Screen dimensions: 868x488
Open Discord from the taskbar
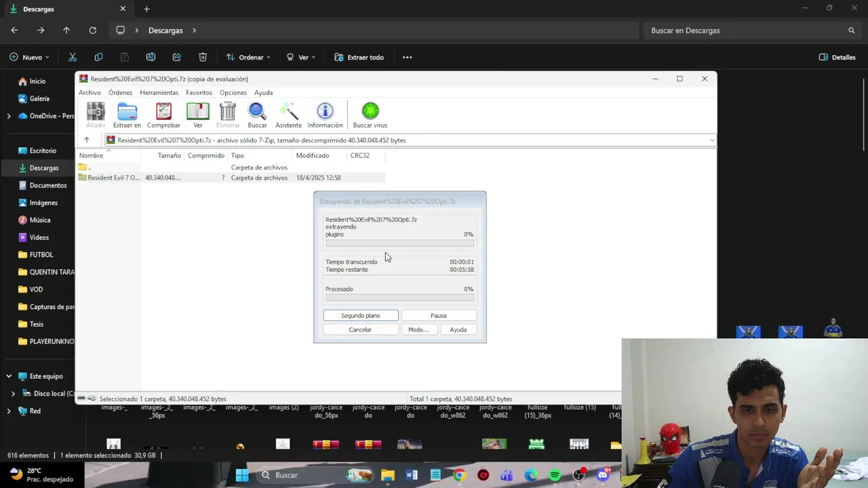[x=603, y=475]
